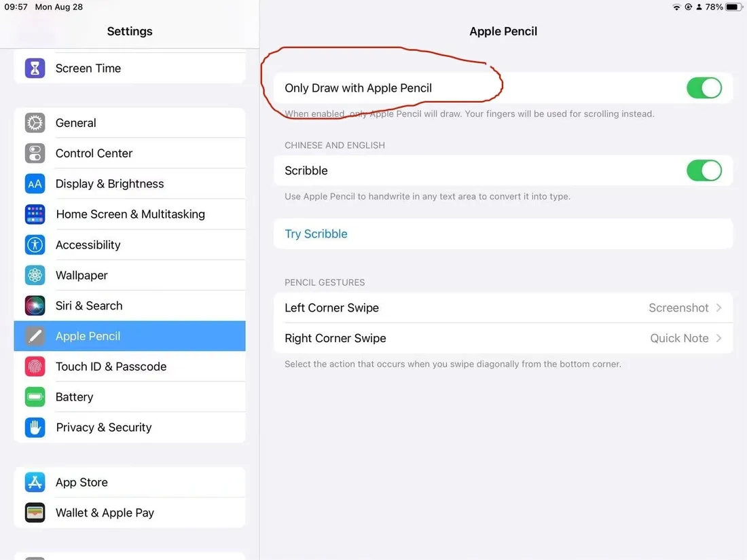Screen dimensions: 747x560
Task: Tap the Control Center switches icon
Action: (x=35, y=153)
